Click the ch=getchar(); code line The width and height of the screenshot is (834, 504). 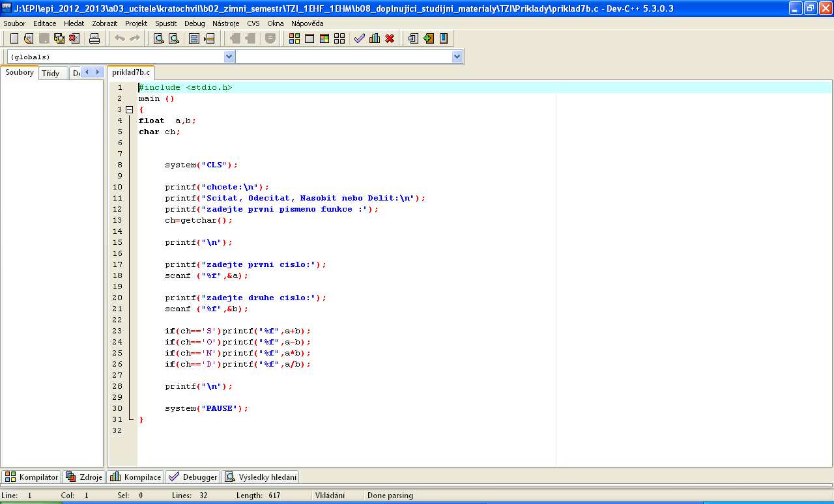click(x=199, y=220)
